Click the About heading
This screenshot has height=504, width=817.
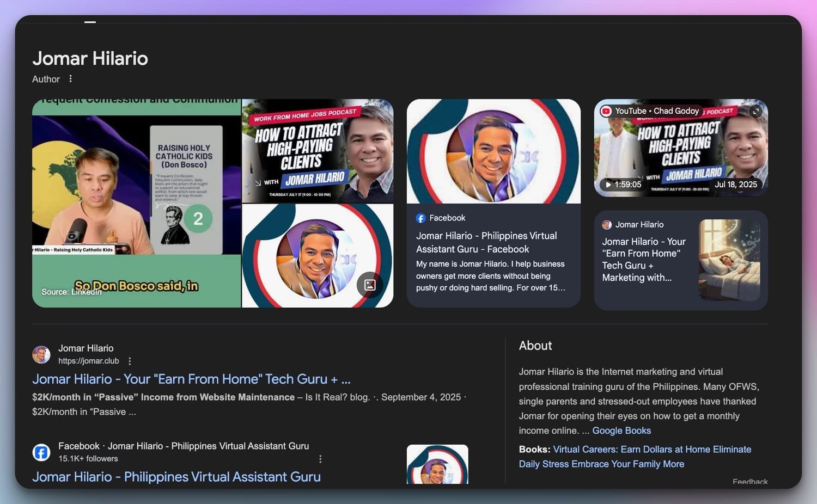(x=535, y=346)
